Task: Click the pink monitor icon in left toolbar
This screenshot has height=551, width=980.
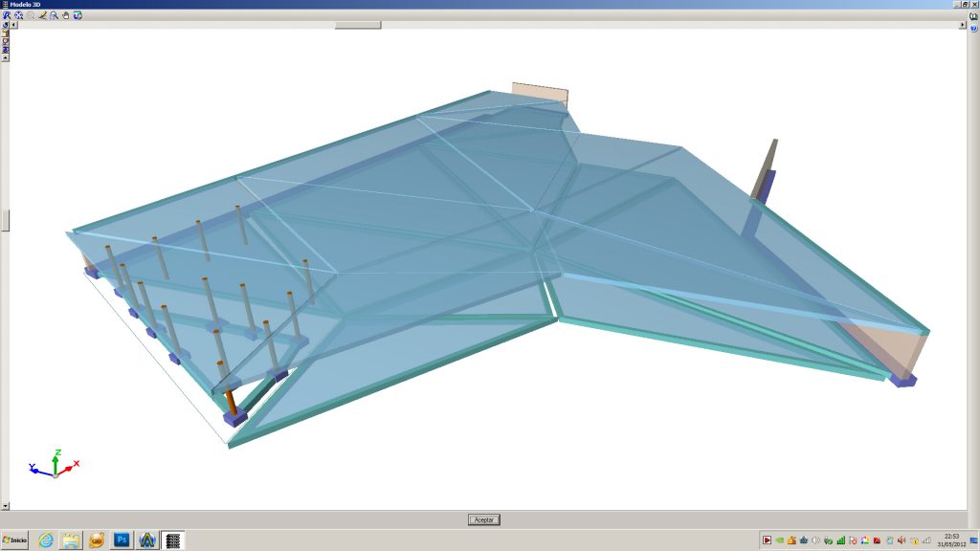Action: click(x=6, y=41)
